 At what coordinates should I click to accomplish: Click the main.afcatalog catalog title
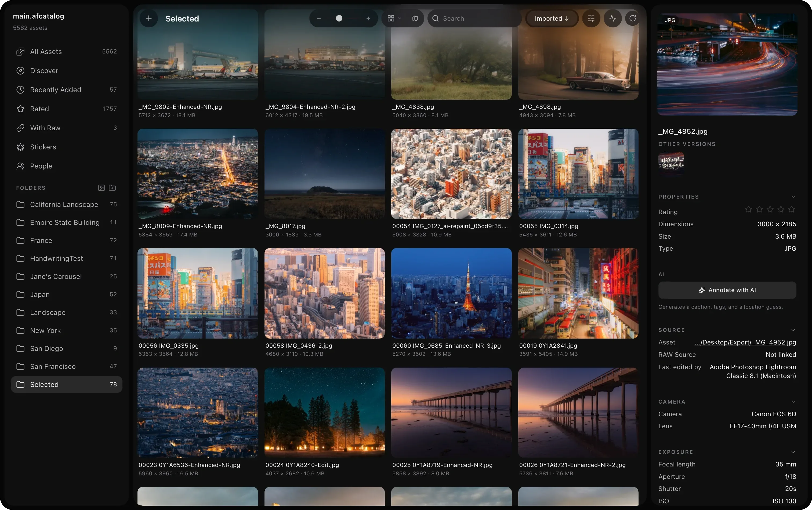pyautogui.click(x=39, y=16)
